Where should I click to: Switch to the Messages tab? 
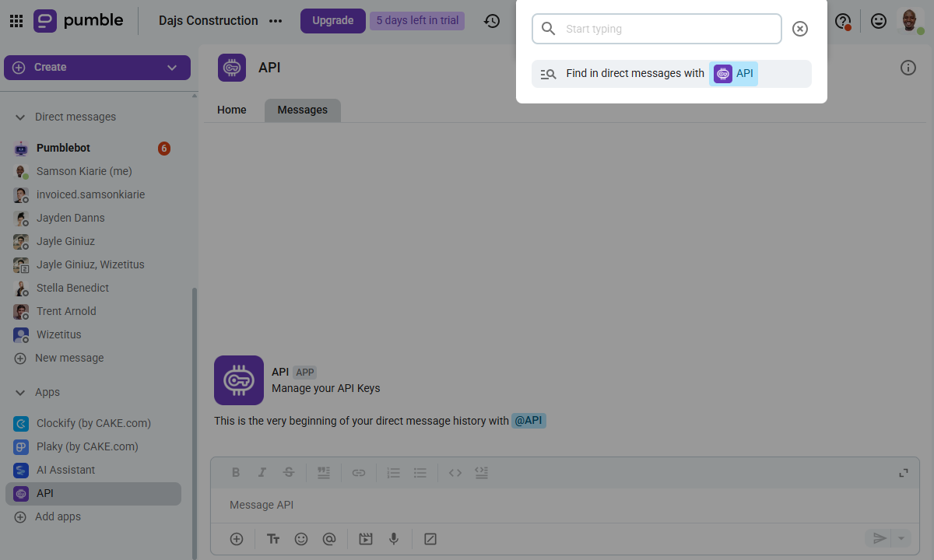click(303, 110)
